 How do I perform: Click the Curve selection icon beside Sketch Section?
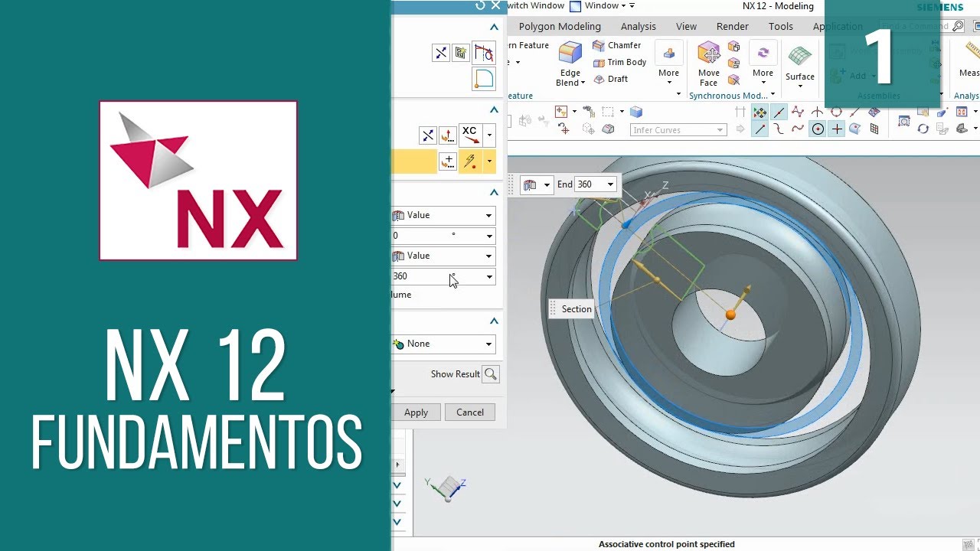(484, 53)
